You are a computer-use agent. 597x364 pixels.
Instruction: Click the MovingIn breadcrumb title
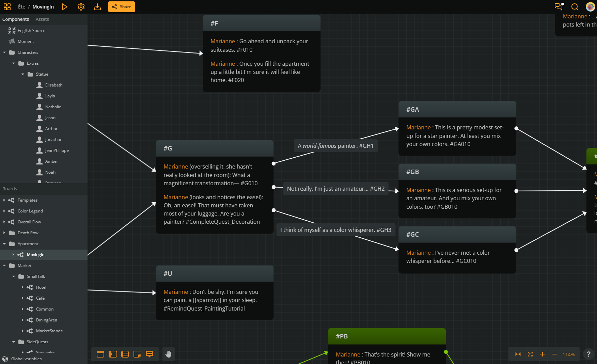click(43, 7)
